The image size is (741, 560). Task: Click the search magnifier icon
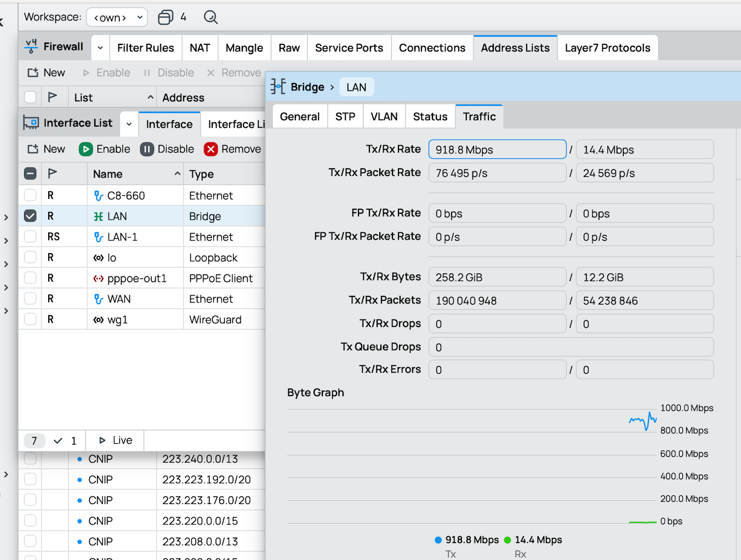(210, 18)
